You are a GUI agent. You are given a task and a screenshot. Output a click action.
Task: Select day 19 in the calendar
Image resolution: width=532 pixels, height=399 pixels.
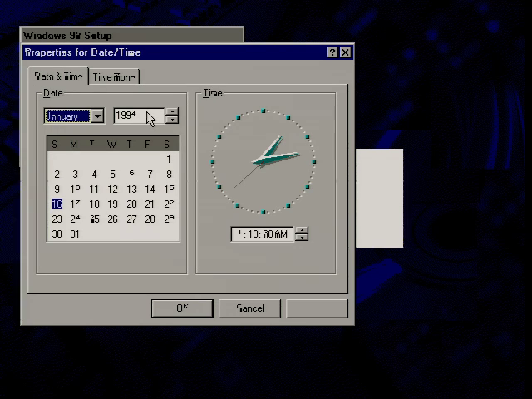[113, 204]
